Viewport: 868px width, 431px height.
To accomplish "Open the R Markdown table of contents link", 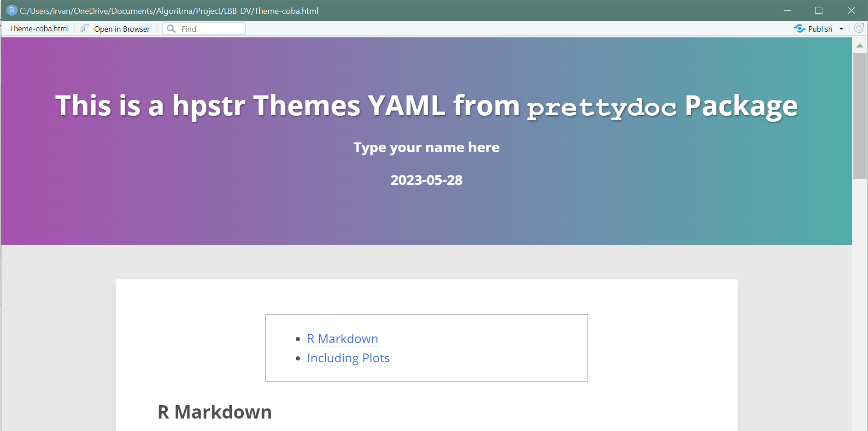I will (x=342, y=339).
